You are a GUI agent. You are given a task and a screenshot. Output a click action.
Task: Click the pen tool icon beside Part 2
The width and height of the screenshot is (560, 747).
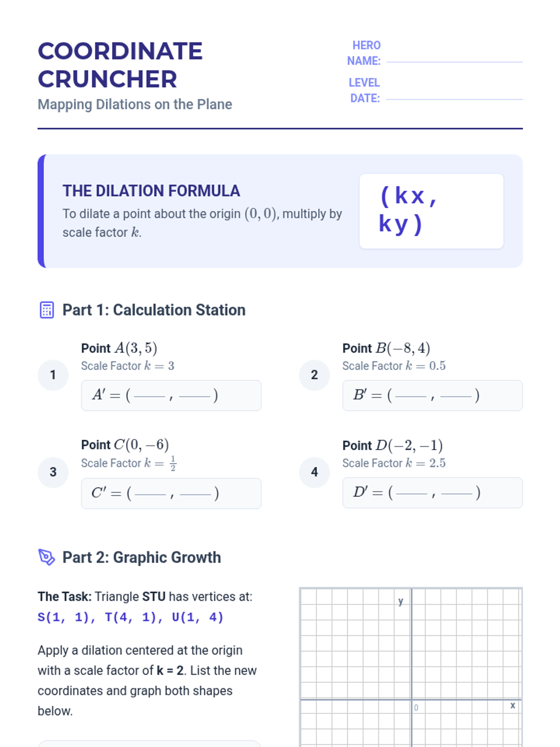47,557
